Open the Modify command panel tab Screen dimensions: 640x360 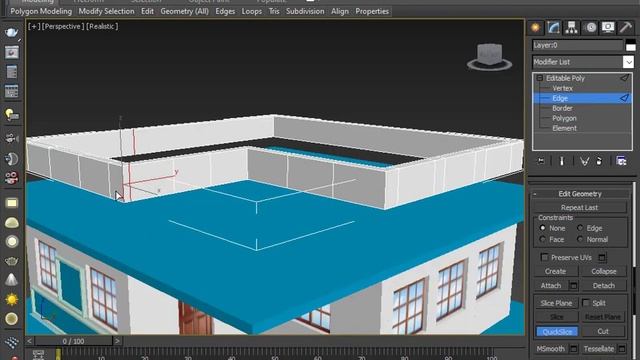[x=553, y=28]
